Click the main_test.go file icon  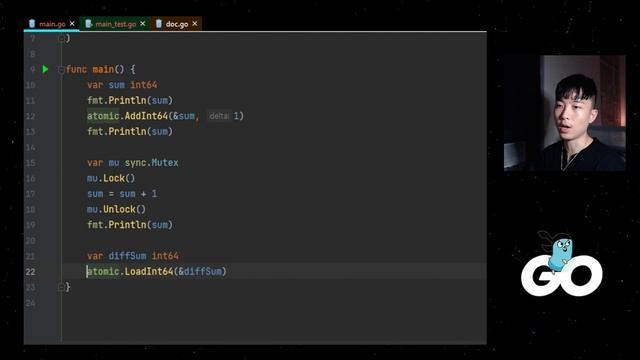pyautogui.click(x=89, y=24)
